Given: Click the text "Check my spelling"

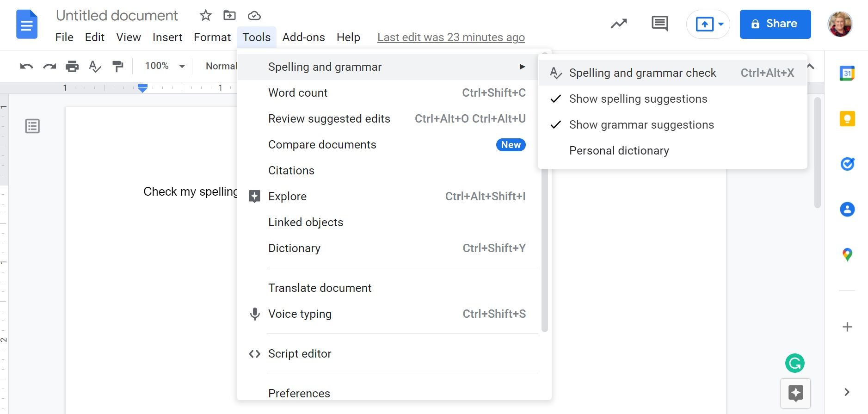Looking at the screenshot, I should tap(191, 192).
